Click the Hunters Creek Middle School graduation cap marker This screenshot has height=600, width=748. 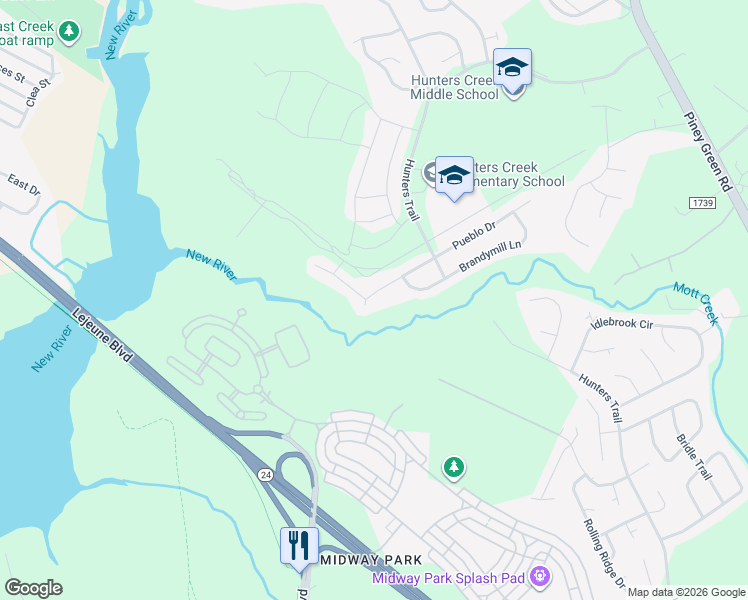[512, 68]
